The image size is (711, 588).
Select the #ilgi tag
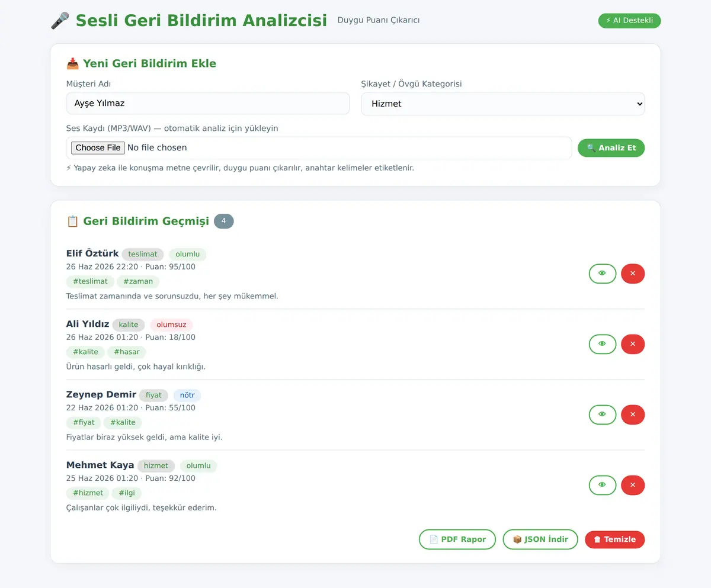pos(127,493)
